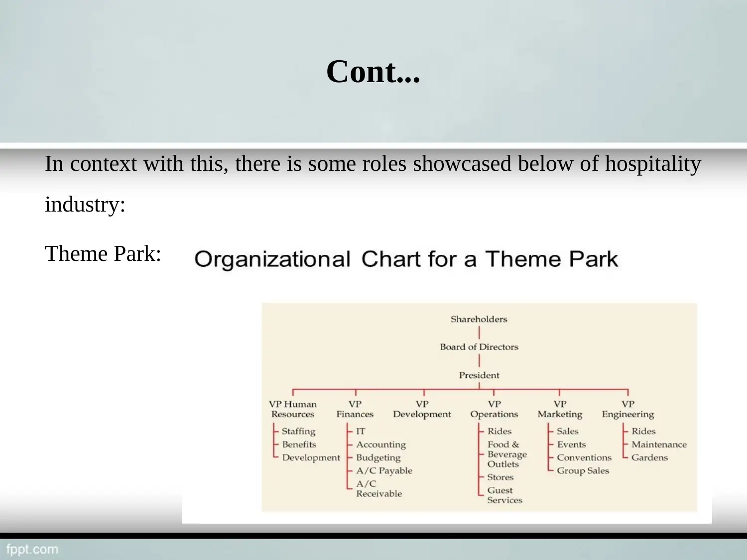Click "A/C Payable" entry
This screenshot has width=747, height=560.
point(384,471)
